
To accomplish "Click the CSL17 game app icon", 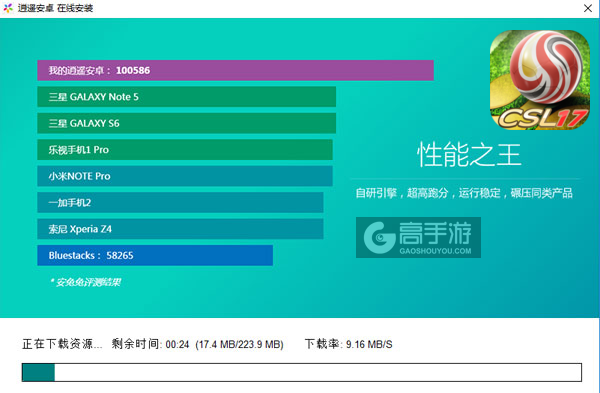I will (x=540, y=80).
